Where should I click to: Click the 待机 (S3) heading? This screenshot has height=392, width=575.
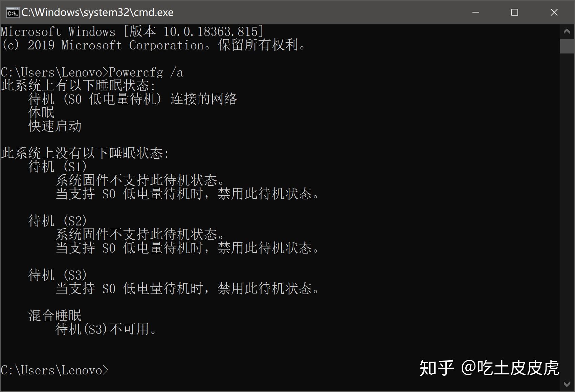point(58,275)
